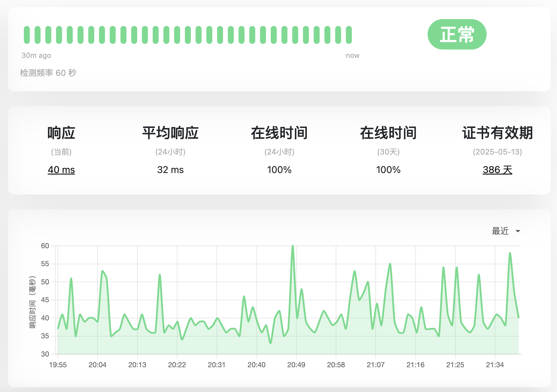
Task: Click the chart peak at 60 near 20:49
Action: [293, 246]
